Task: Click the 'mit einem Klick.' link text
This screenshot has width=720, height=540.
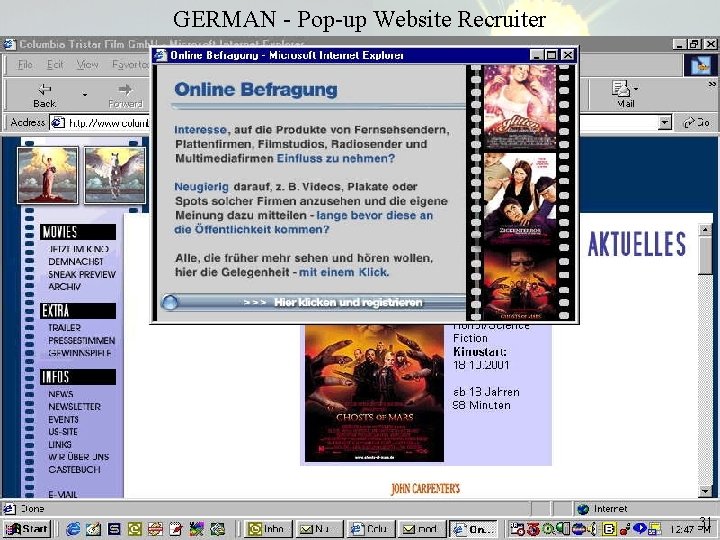Action: pyautogui.click(x=344, y=272)
